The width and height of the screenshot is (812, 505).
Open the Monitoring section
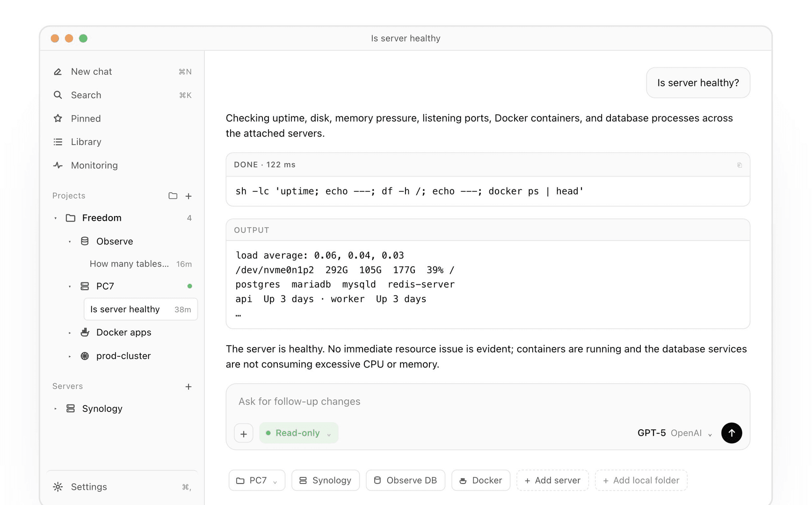123,165
